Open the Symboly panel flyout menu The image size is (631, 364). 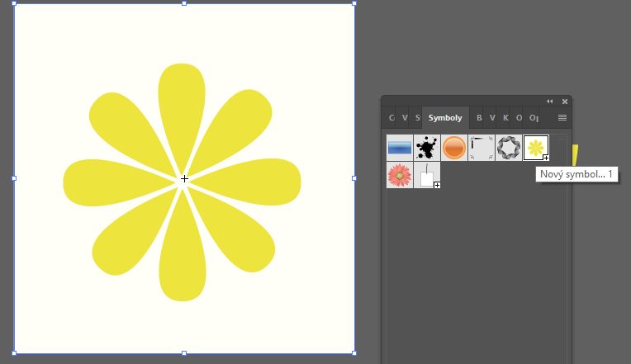point(562,117)
